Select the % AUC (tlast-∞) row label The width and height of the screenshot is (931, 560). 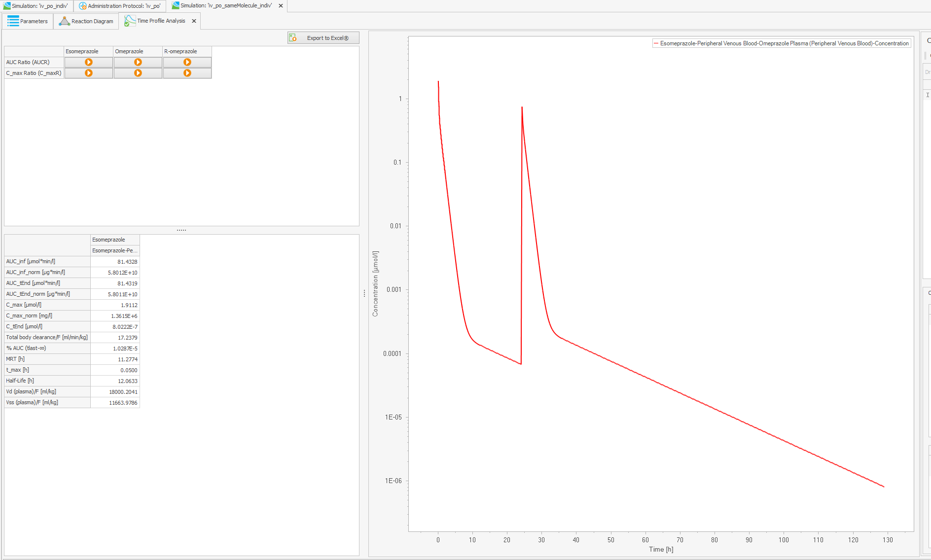tap(47, 348)
